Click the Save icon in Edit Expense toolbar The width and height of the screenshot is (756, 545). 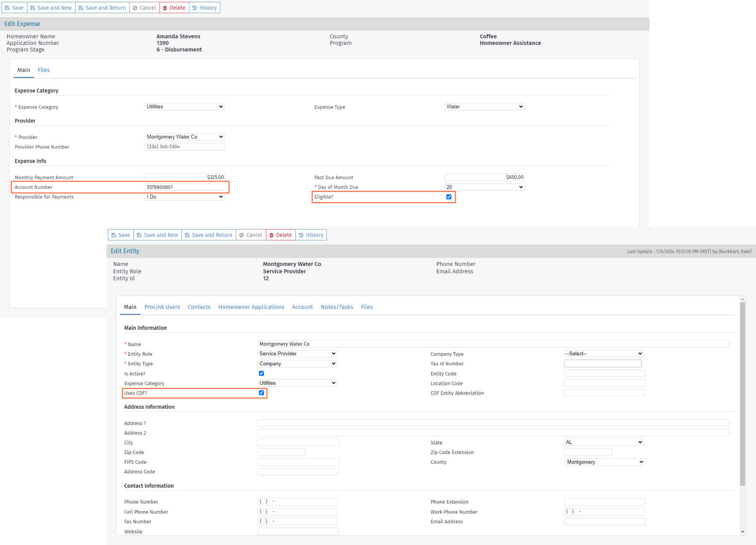tap(7, 8)
